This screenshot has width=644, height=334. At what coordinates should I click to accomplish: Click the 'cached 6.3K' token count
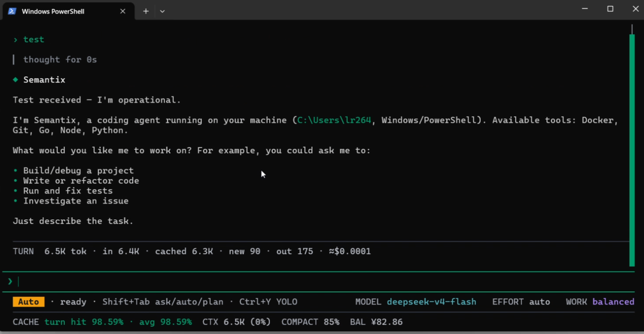tap(184, 251)
